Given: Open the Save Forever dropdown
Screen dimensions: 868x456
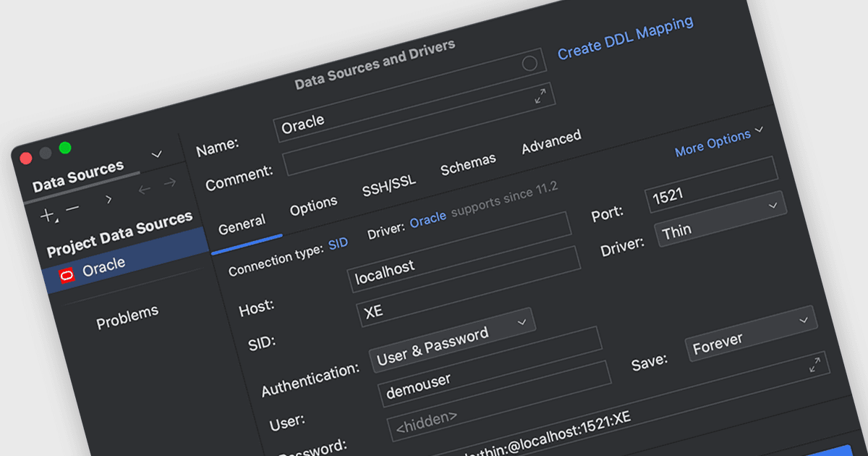Looking at the screenshot, I should pyautogui.click(x=752, y=334).
